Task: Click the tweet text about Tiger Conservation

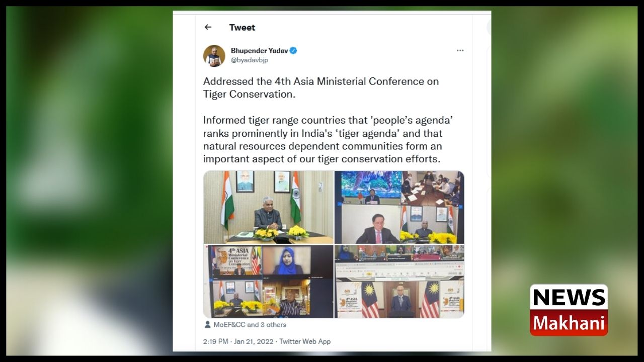Action: [321, 87]
